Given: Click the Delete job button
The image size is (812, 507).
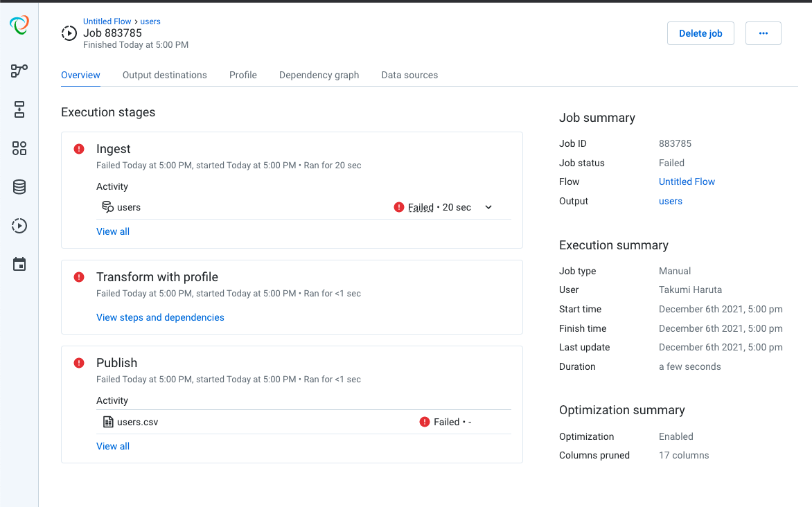Looking at the screenshot, I should coord(700,33).
